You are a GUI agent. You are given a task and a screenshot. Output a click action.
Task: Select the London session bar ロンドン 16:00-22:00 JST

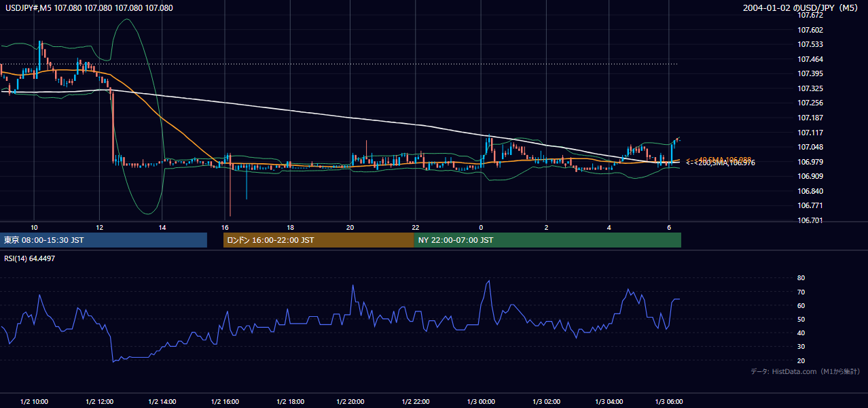tap(319, 240)
